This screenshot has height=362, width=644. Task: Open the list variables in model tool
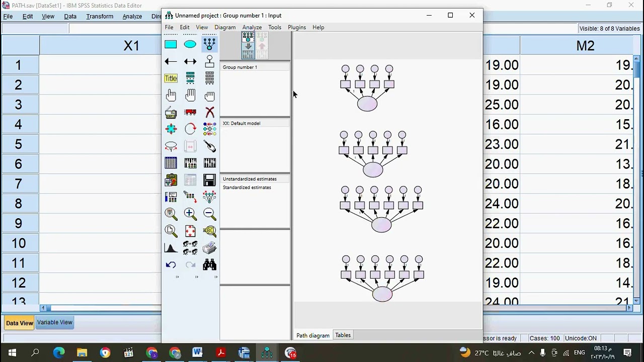190,78
